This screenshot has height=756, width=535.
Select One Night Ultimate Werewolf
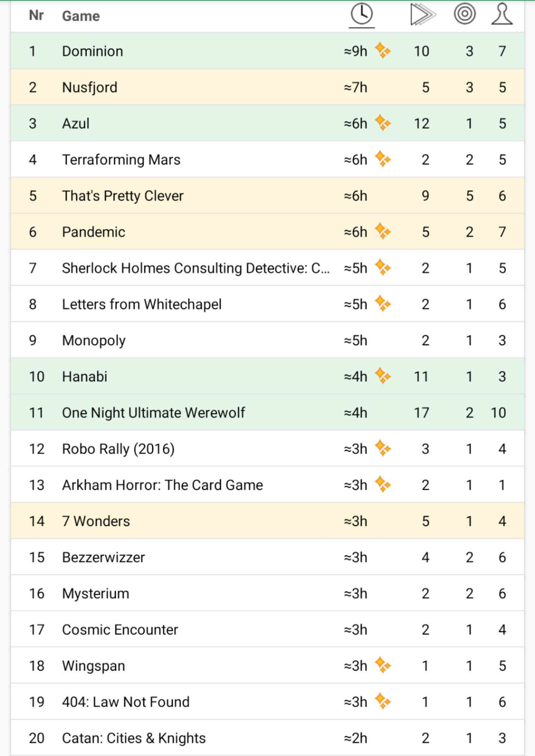coord(267,412)
